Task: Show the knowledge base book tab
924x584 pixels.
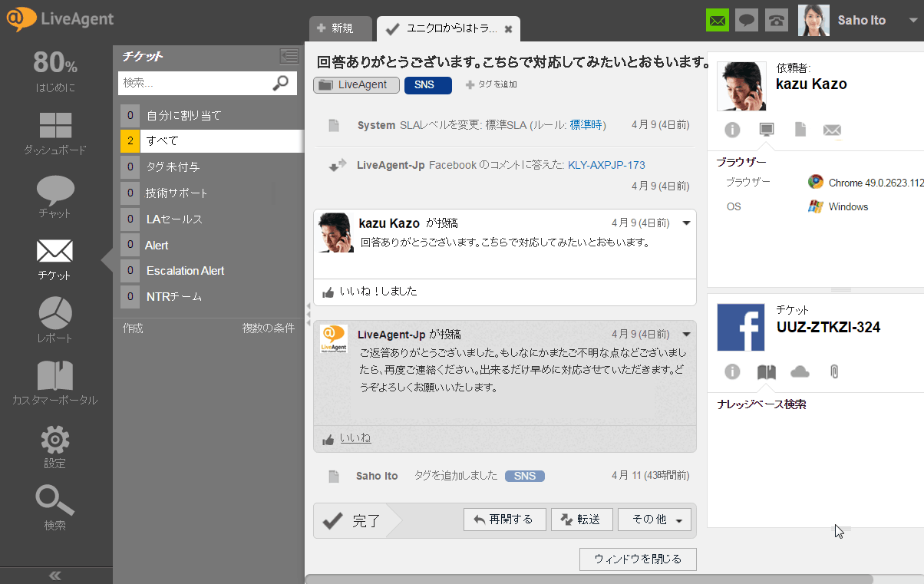Action: [x=766, y=372]
